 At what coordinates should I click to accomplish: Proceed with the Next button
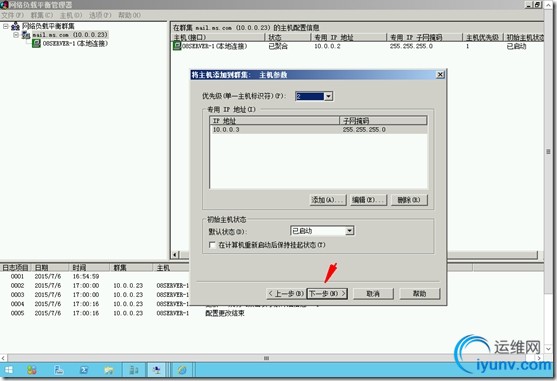[327, 294]
